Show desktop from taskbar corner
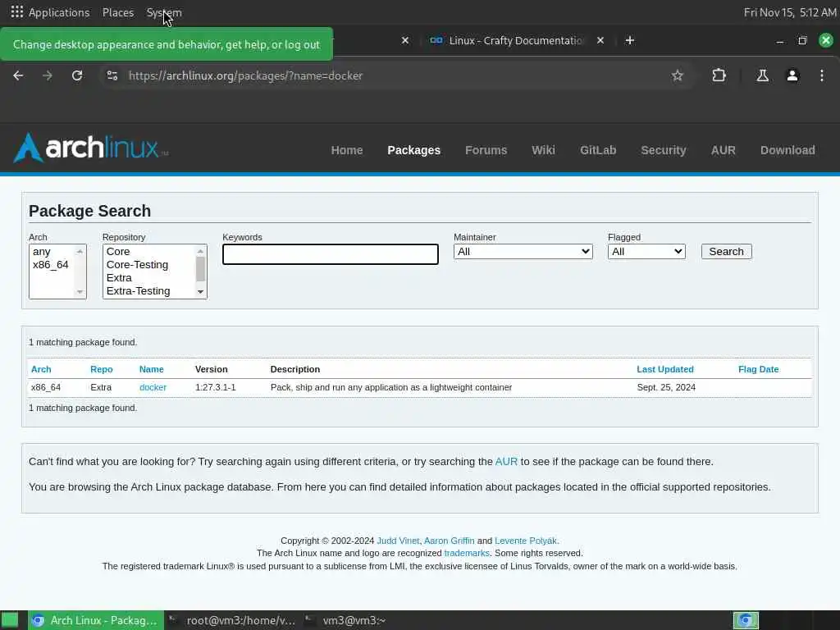 [x=10, y=620]
